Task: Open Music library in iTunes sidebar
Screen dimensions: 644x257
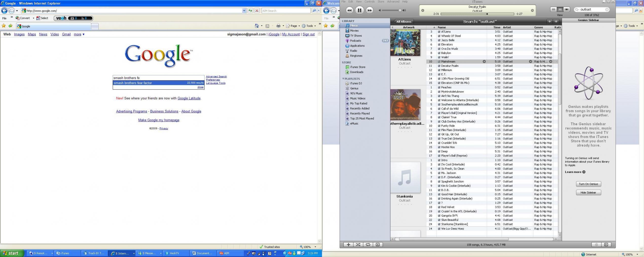Action: [x=354, y=26]
